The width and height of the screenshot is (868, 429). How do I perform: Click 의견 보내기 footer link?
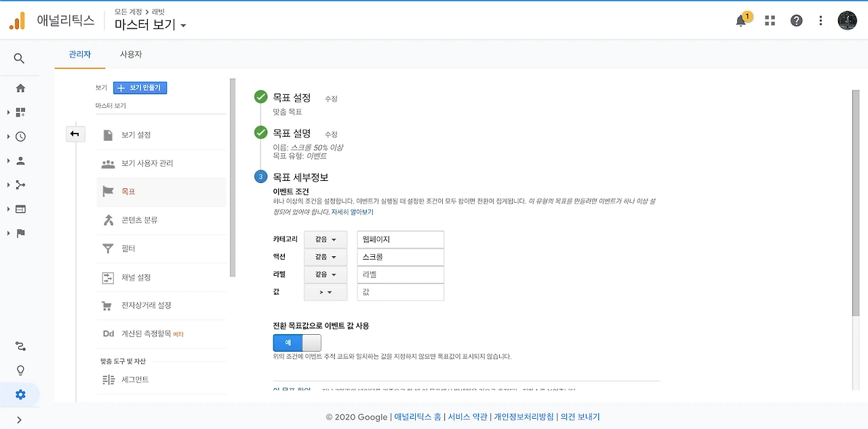(580, 417)
